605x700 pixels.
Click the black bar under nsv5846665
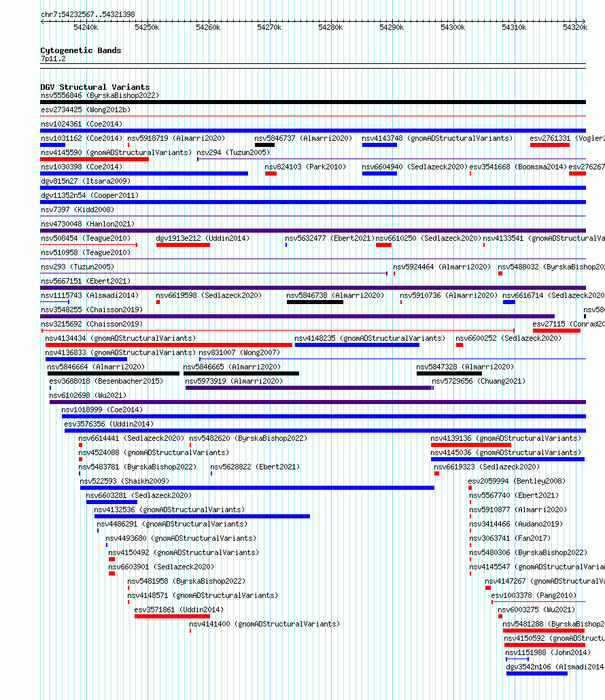pyautogui.click(x=241, y=373)
